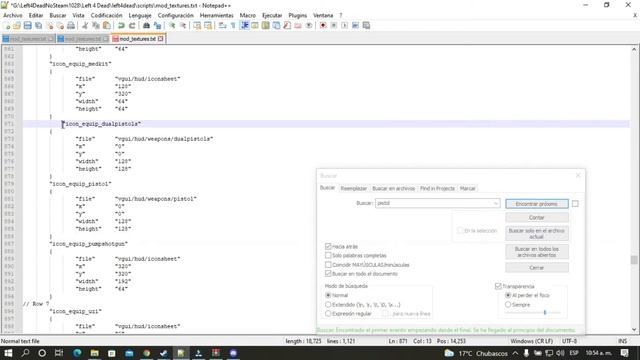The image size is (640, 360).
Task: Choose Siempre transparency option
Action: tap(508, 304)
